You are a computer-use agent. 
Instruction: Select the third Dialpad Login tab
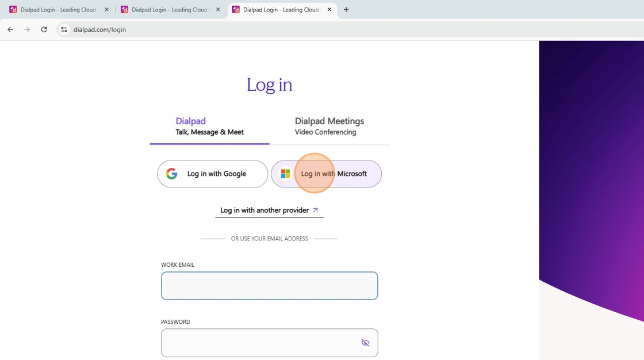[x=282, y=9]
